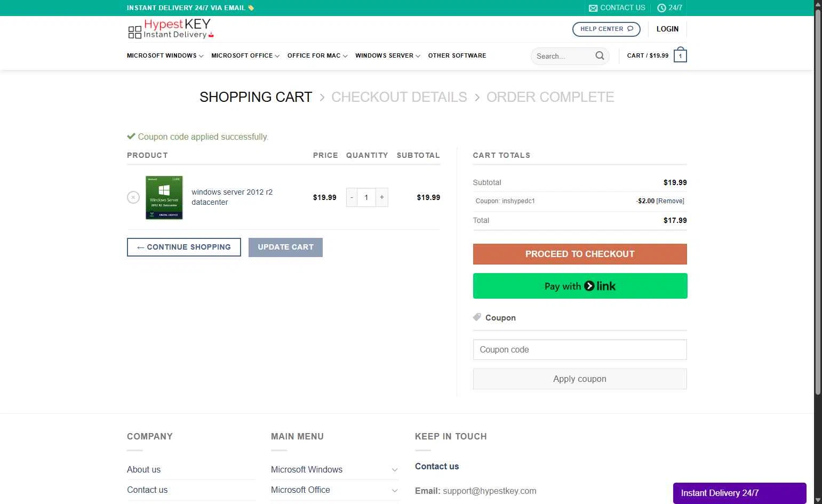
Task: Open Other Software menu item
Action: coord(457,55)
